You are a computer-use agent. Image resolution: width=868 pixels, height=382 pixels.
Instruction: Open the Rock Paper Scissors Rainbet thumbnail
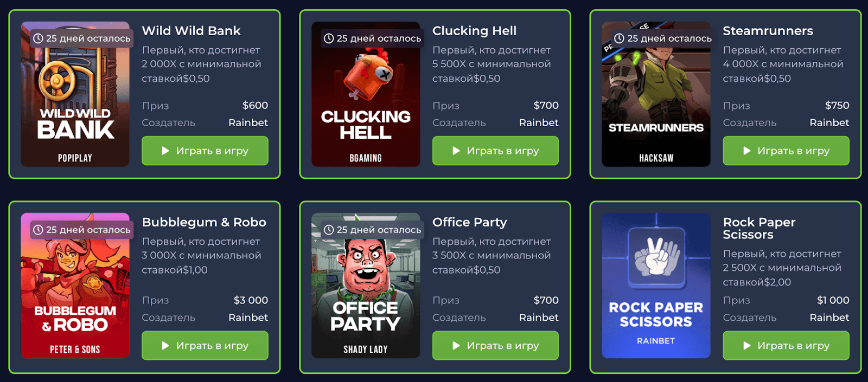tap(656, 286)
